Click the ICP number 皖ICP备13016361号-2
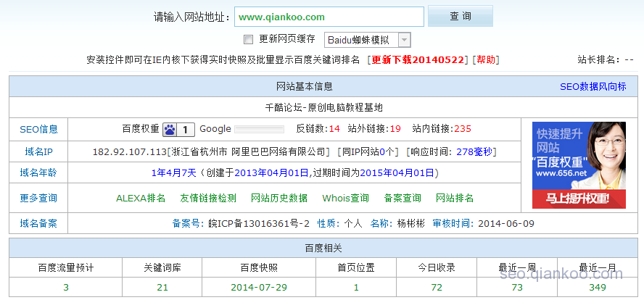The height and width of the screenshot is (300, 644). click(x=259, y=224)
